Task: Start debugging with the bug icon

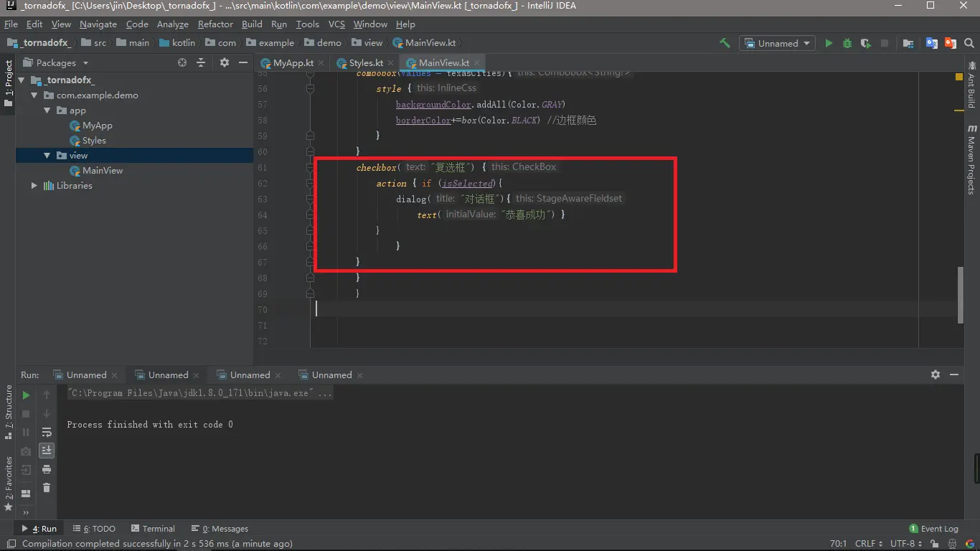Action: 847,43
